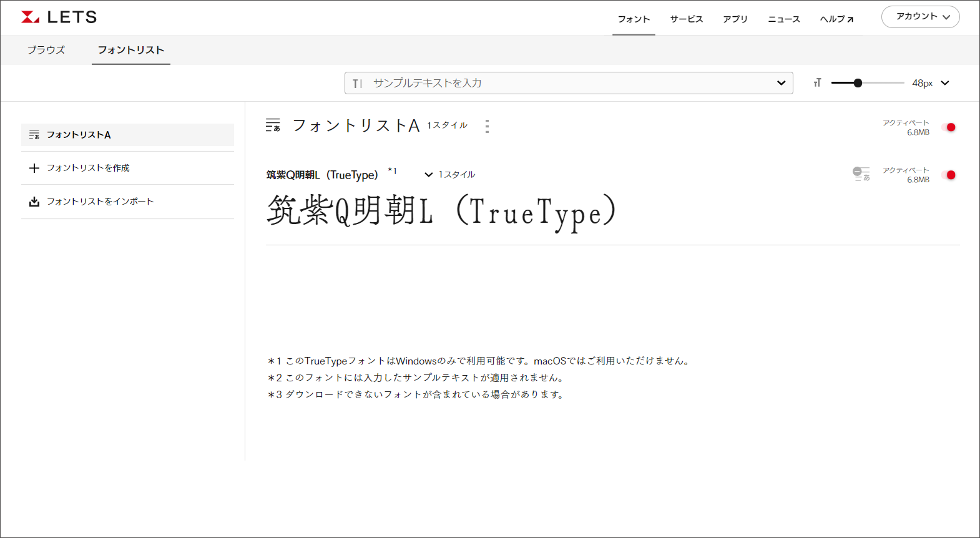Click the LETS logo

pos(59,17)
